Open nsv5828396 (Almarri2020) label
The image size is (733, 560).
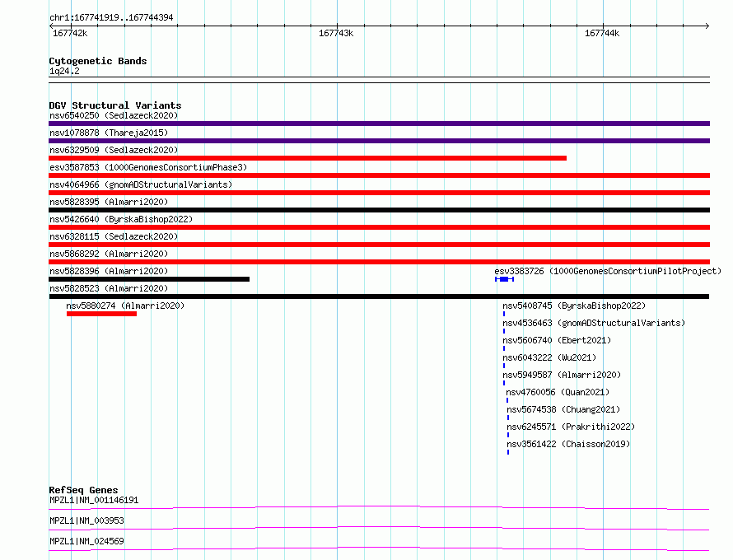[109, 271]
